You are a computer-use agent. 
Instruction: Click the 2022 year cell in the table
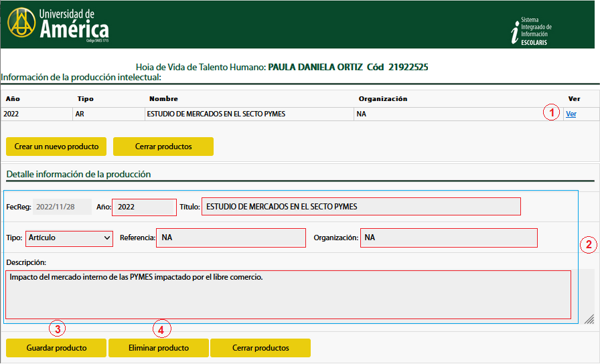[x=37, y=114]
